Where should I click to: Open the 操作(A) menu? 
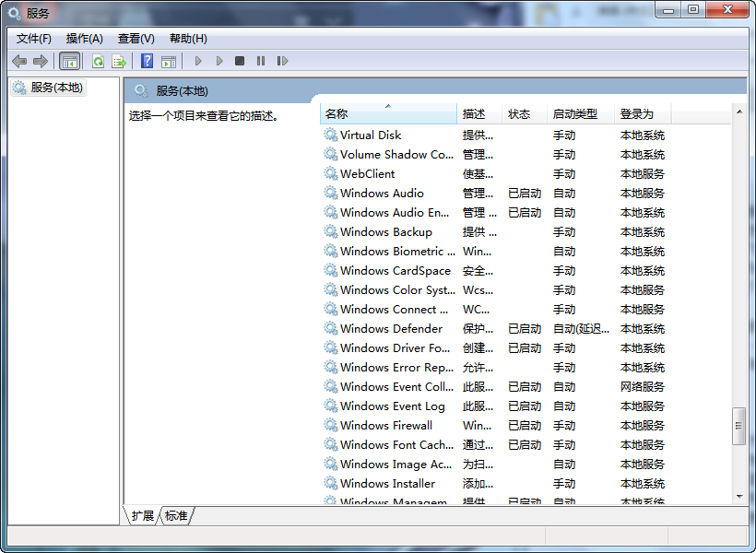(85, 39)
